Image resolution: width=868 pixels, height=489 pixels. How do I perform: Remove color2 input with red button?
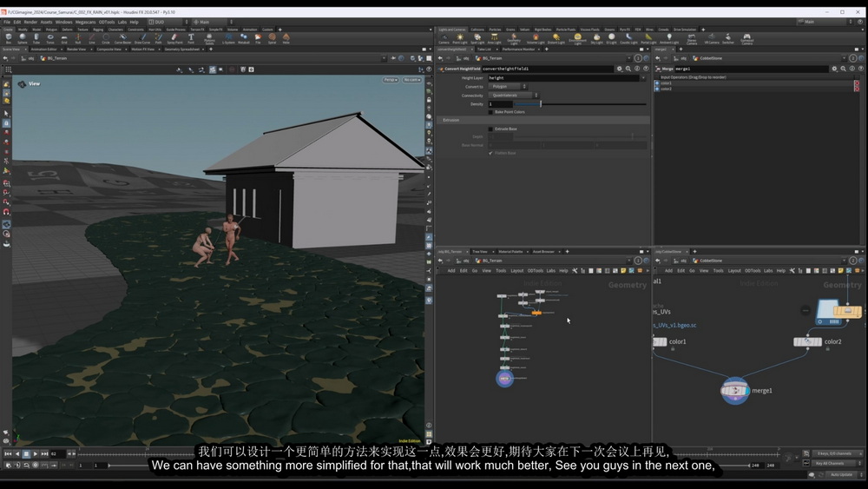(x=857, y=89)
